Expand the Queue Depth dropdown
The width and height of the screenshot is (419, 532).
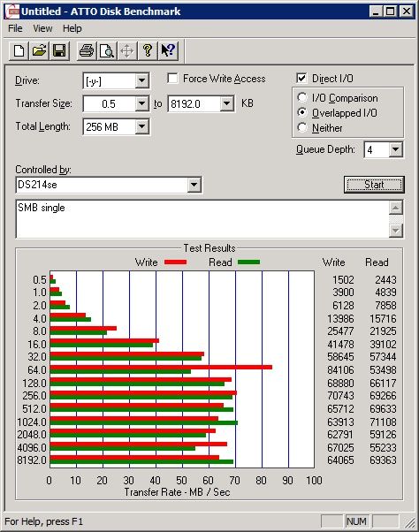[x=396, y=149]
